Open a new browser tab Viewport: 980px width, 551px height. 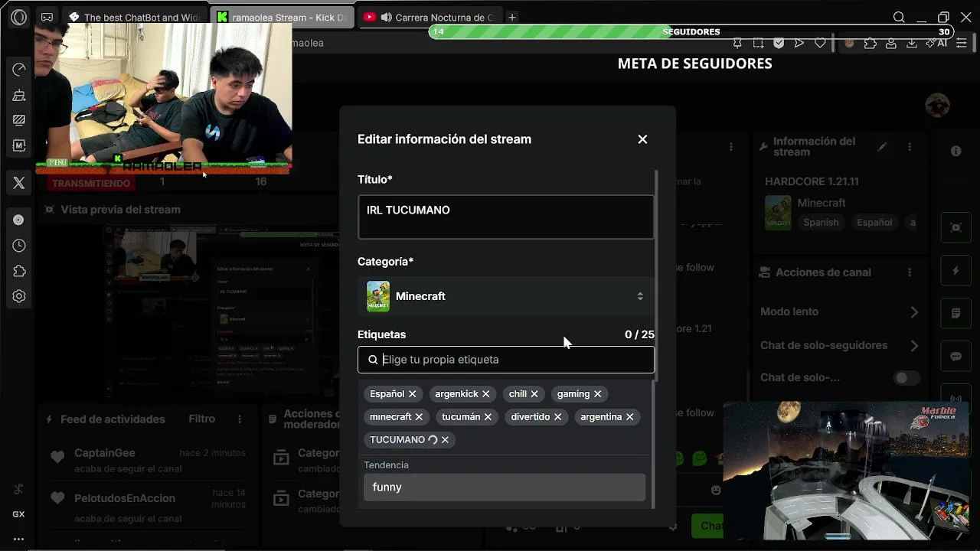[512, 17]
